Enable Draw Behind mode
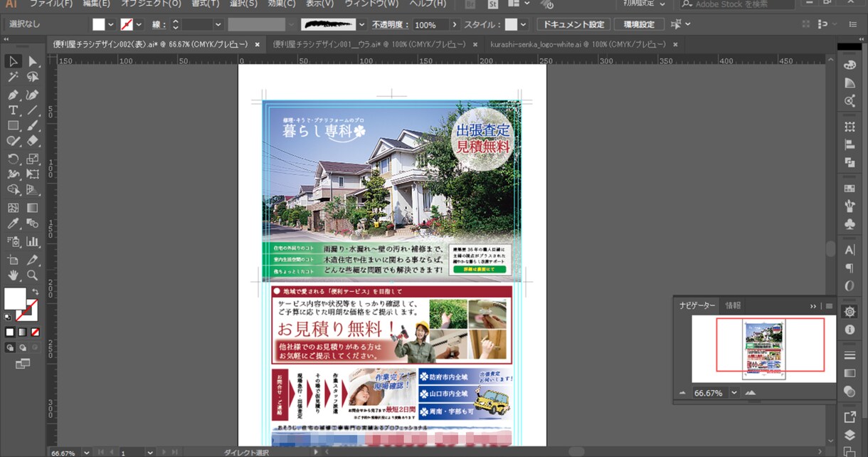Screen dimensions: 868x457 22,347
